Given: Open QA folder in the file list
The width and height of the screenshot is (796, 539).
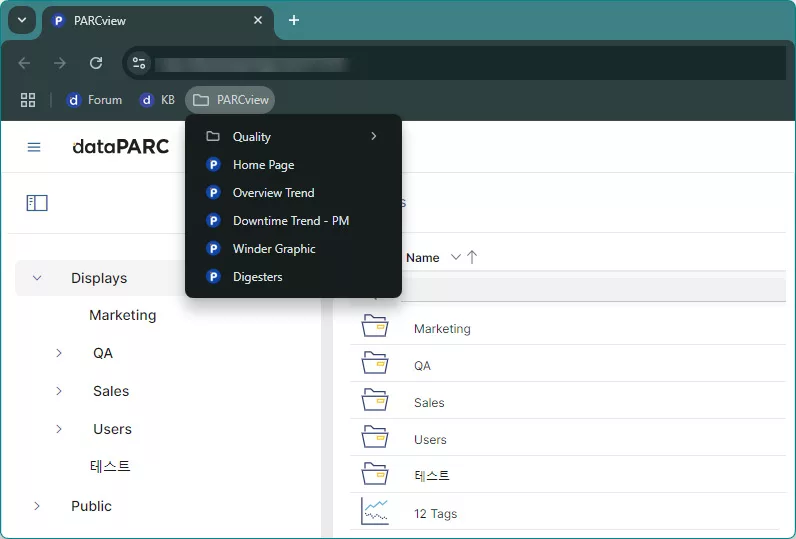Looking at the screenshot, I should click(422, 366).
